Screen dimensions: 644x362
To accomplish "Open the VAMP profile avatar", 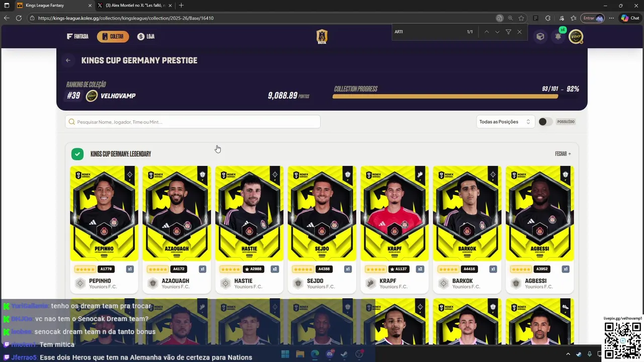I will click(576, 37).
